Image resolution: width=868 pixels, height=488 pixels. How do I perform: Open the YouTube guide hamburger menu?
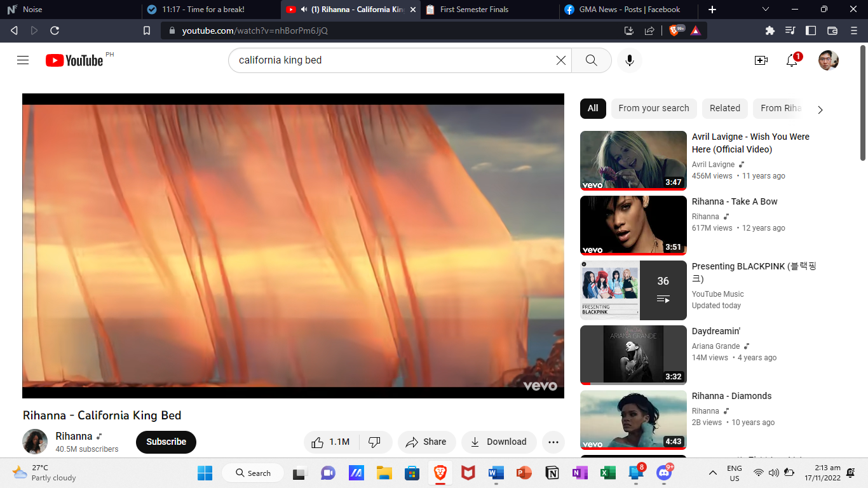coord(23,60)
